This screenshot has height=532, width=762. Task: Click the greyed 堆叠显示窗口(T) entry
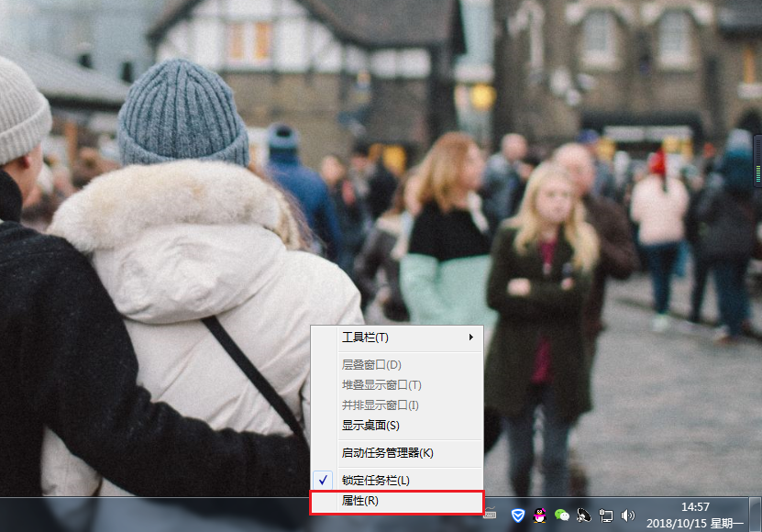[x=381, y=385]
